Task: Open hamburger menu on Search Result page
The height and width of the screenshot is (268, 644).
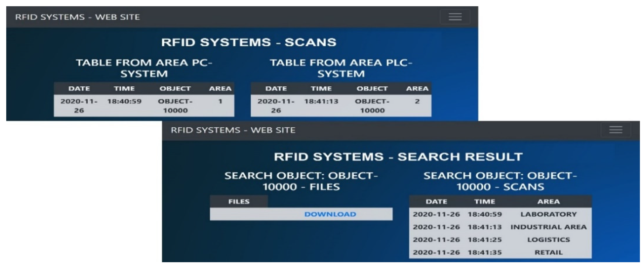Action: tap(615, 130)
